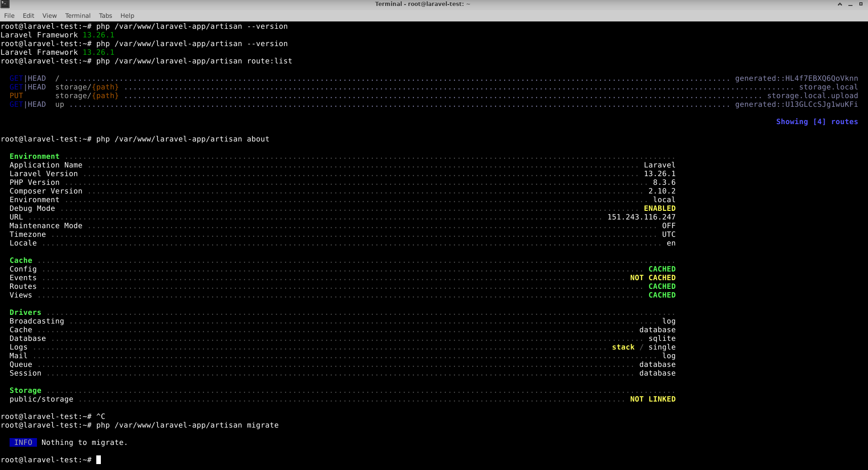Click the Composer Version value 2.10.2
The width and height of the screenshot is (868, 470).
662,191
